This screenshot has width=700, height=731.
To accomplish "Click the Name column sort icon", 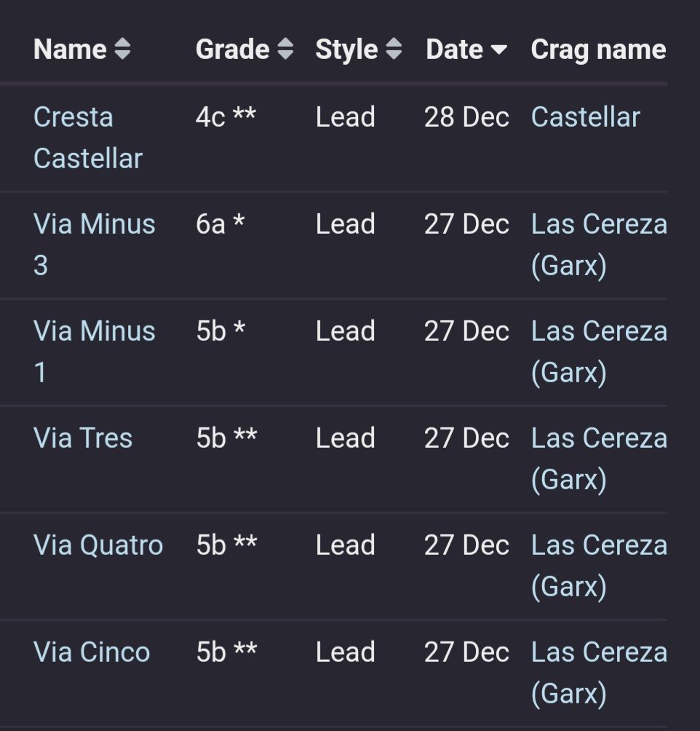I will click(122, 50).
